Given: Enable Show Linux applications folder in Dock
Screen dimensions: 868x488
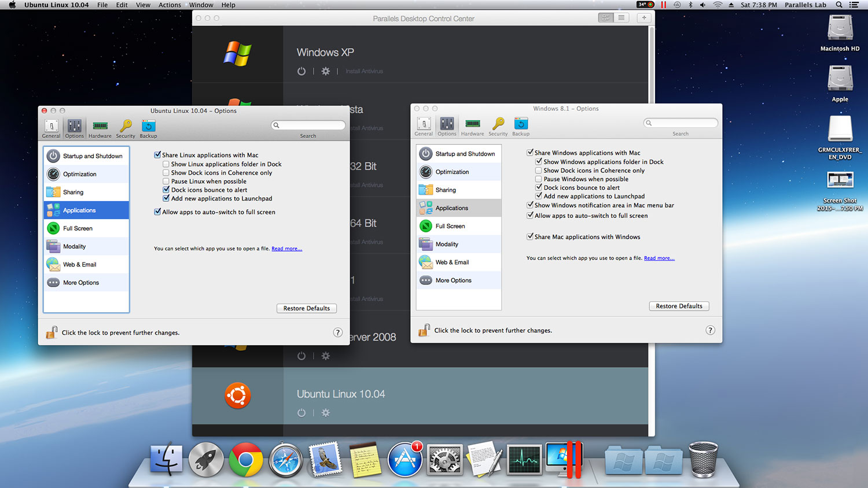Looking at the screenshot, I should tap(166, 164).
